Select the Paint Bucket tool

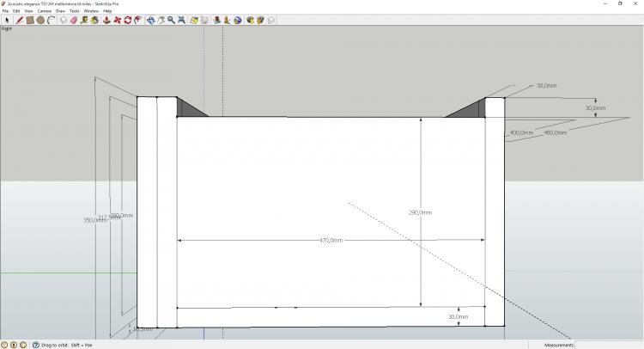coord(94,20)
